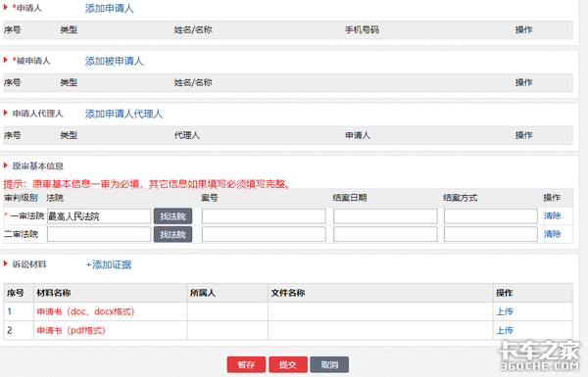Click 一审法院 结案方式 input field

(x=491, y=216)
